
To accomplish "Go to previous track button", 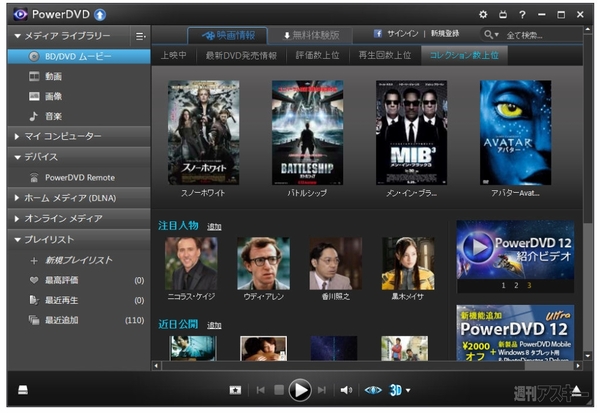I will (261, 390).
